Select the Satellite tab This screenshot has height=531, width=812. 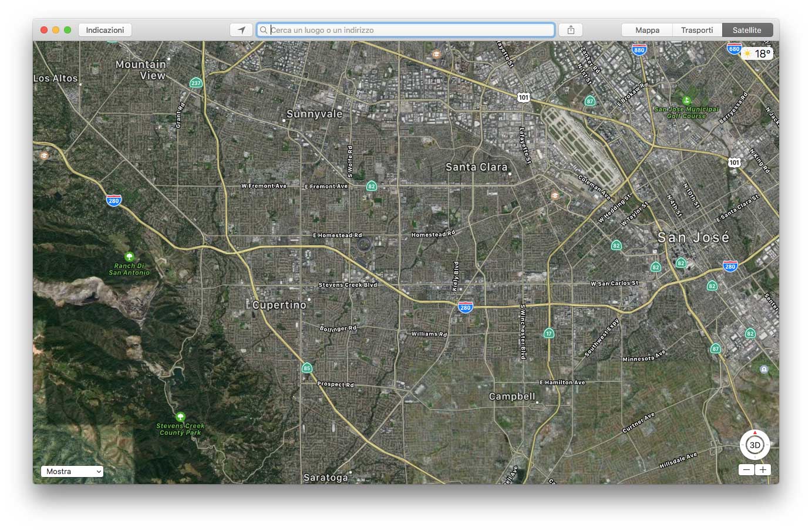tap(747, 29)
